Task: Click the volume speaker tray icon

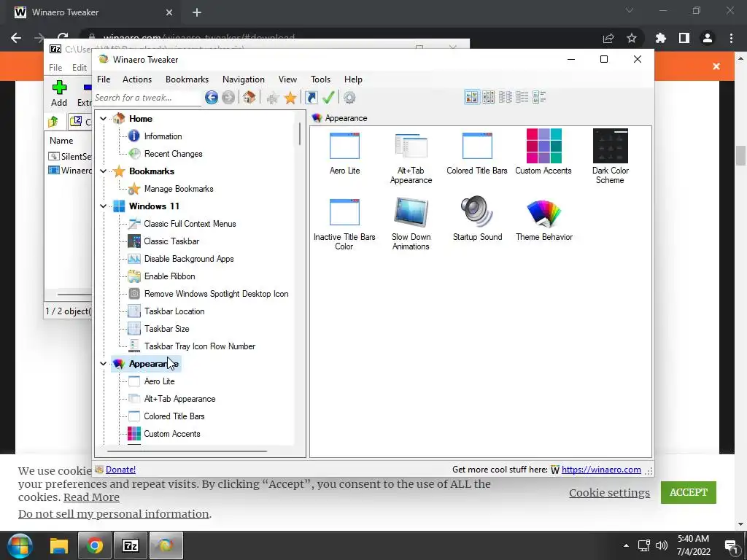Action: tap(661, 545)
